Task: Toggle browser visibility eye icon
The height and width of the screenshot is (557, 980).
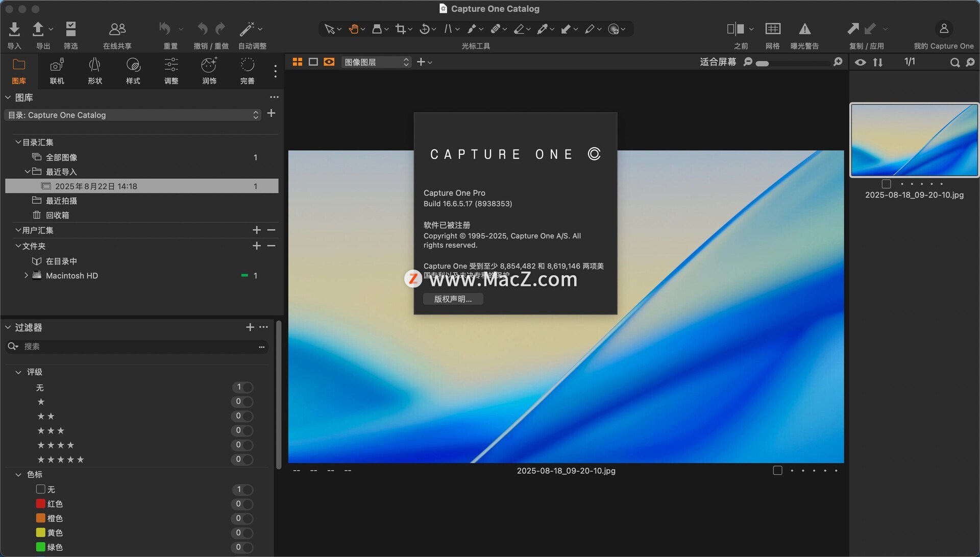Action: [x=860, y=62]
